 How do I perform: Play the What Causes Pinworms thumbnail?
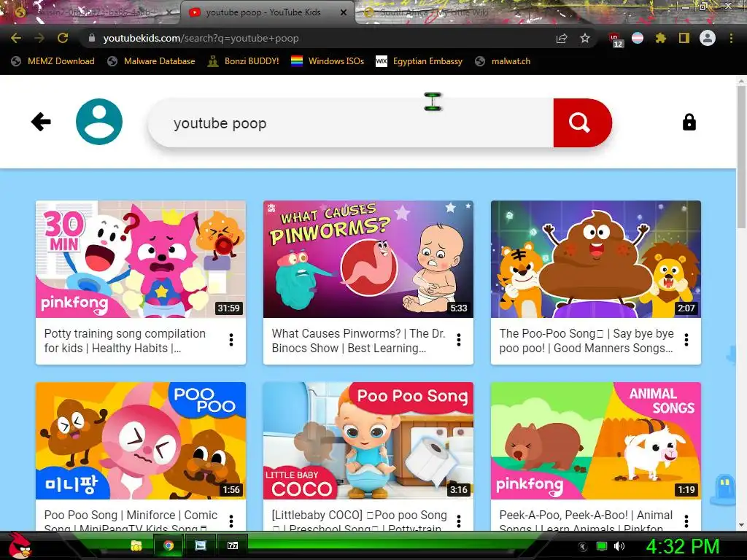pyautogui.click(x=368, y=259)
